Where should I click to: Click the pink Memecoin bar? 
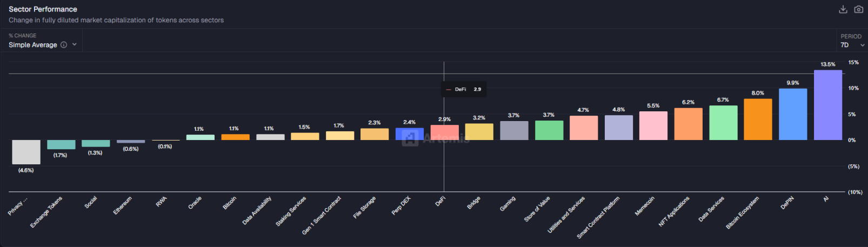point(653,125)
